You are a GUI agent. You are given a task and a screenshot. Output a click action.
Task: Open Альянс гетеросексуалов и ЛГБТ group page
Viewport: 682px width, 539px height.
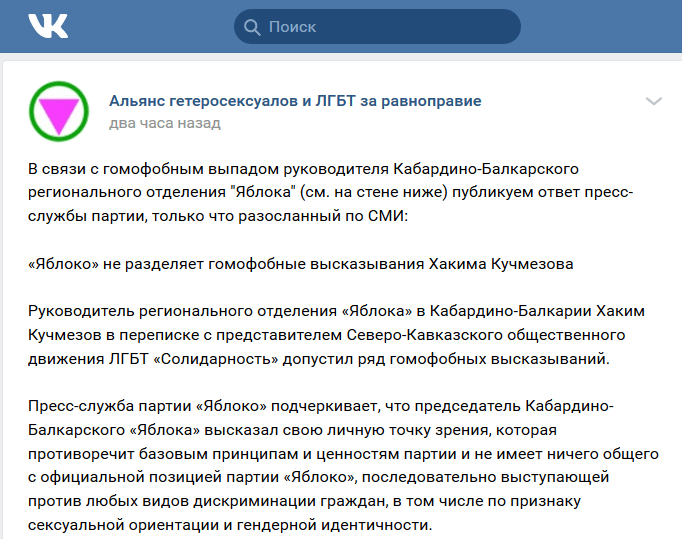click(x=295, y=101)
